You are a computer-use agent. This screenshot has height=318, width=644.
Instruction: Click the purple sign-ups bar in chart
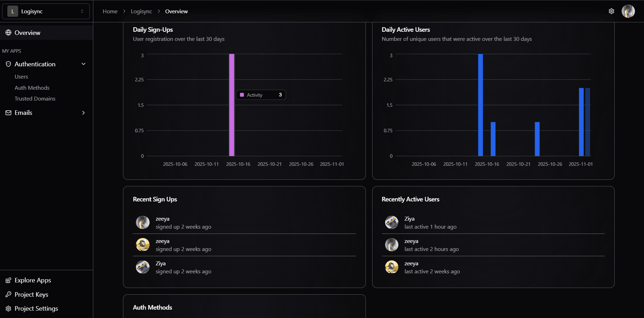(x=232, y=105)
